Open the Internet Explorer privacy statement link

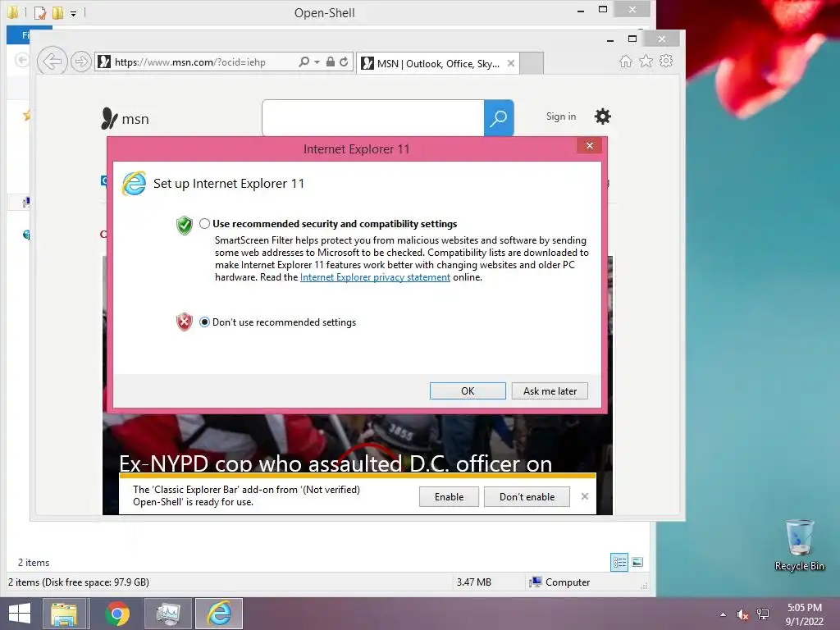[x=375, y=277]
